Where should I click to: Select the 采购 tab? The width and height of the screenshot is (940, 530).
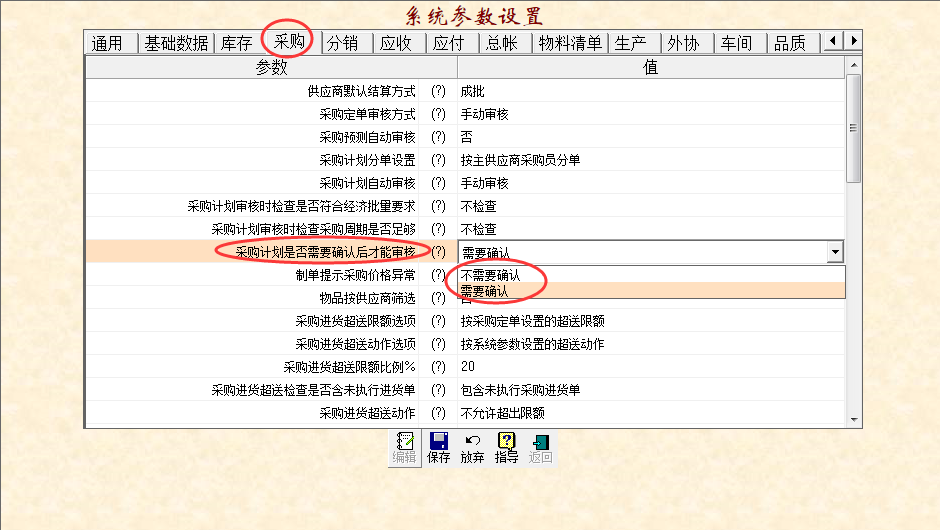coord(290,41)
